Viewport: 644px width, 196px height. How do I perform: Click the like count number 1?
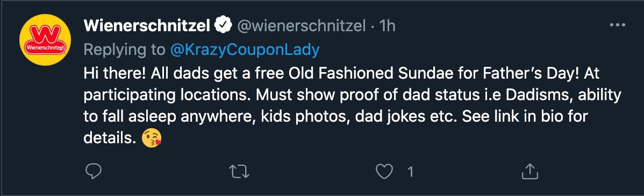(410, 172)
